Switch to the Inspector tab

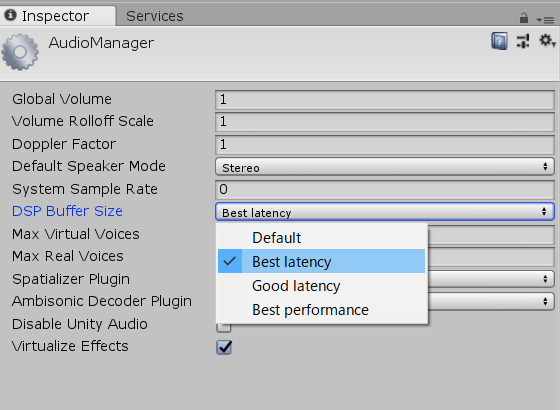pyautogui.click(x=58, y=16)
